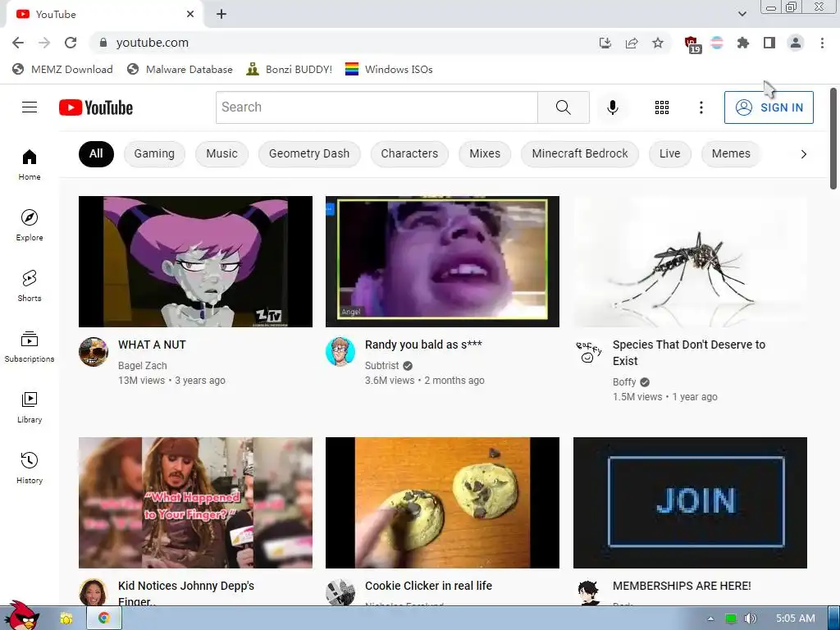Click the install/download icon in address bar
Screen dimensions: 840x630
click(x=605, y=43)
